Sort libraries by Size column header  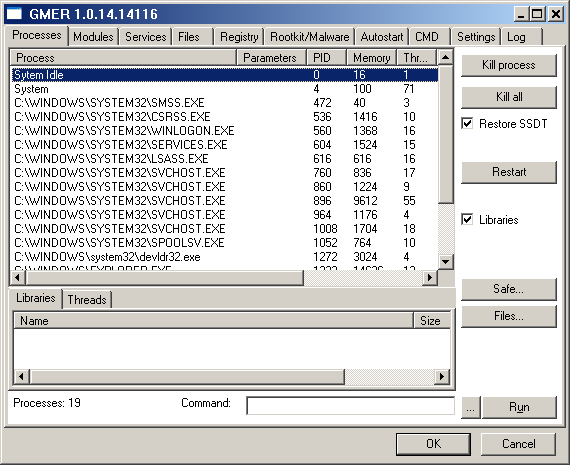pos(431,321)
